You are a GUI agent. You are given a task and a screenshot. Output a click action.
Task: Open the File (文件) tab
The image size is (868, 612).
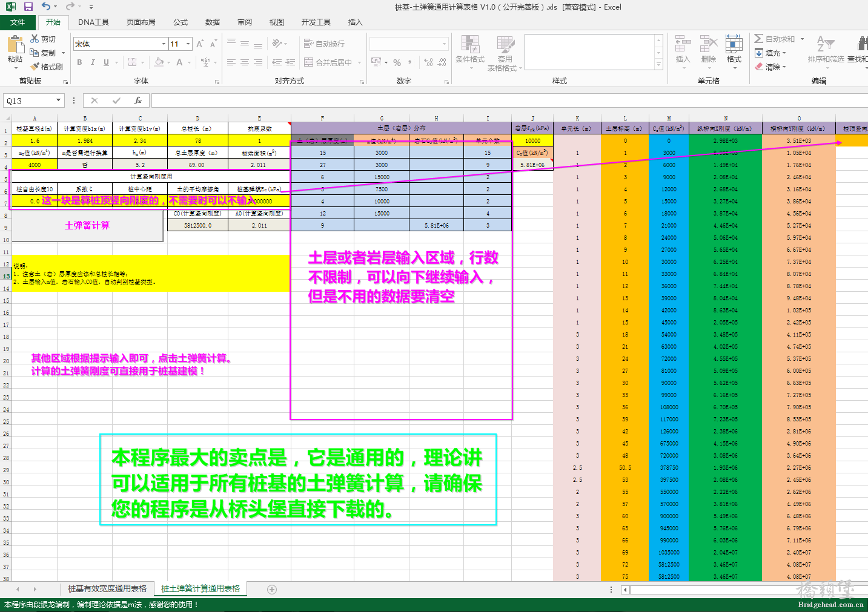[x=18, y=22]
